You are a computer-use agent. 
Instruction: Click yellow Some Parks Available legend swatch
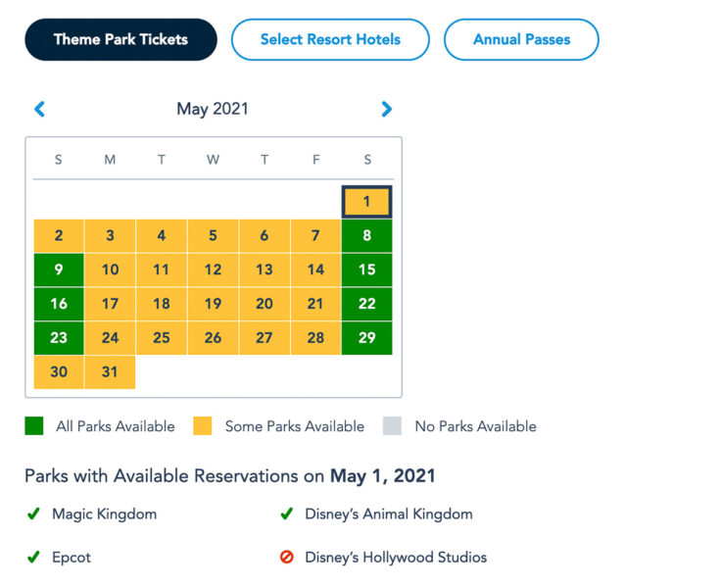click(203, 426)
